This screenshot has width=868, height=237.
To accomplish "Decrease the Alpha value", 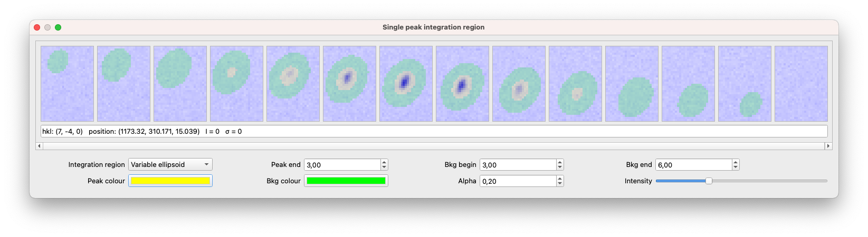I will [560, 184].
